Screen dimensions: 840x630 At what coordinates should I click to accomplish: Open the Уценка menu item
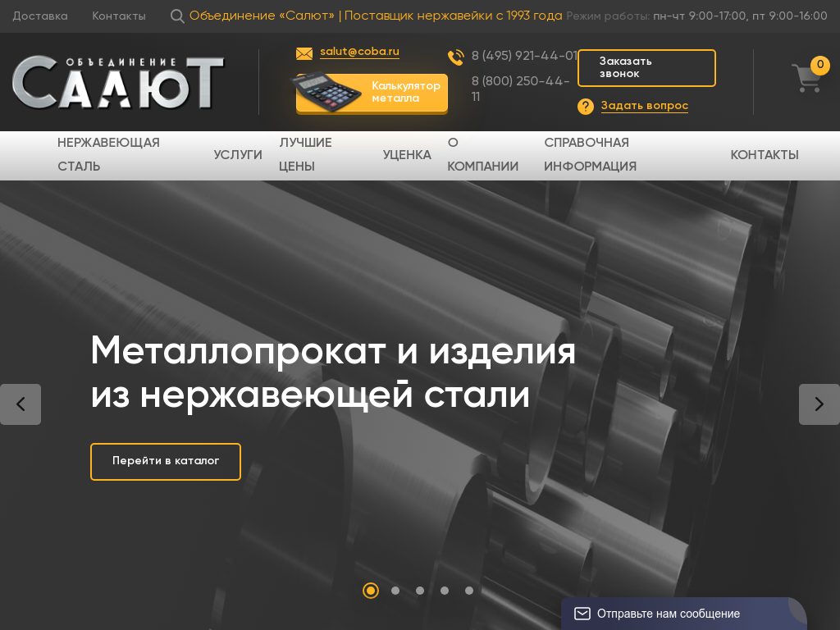407,155
